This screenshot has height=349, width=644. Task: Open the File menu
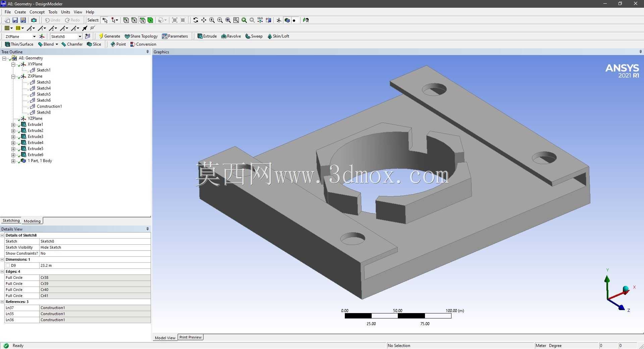8,12
